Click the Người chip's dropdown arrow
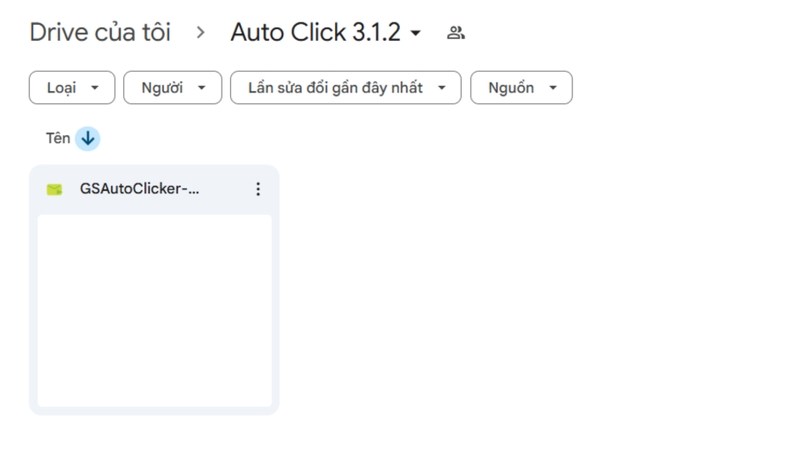Image resolution: width=800 pixels, height=450 pixels. pyautogui.click(x=202, y=88)
